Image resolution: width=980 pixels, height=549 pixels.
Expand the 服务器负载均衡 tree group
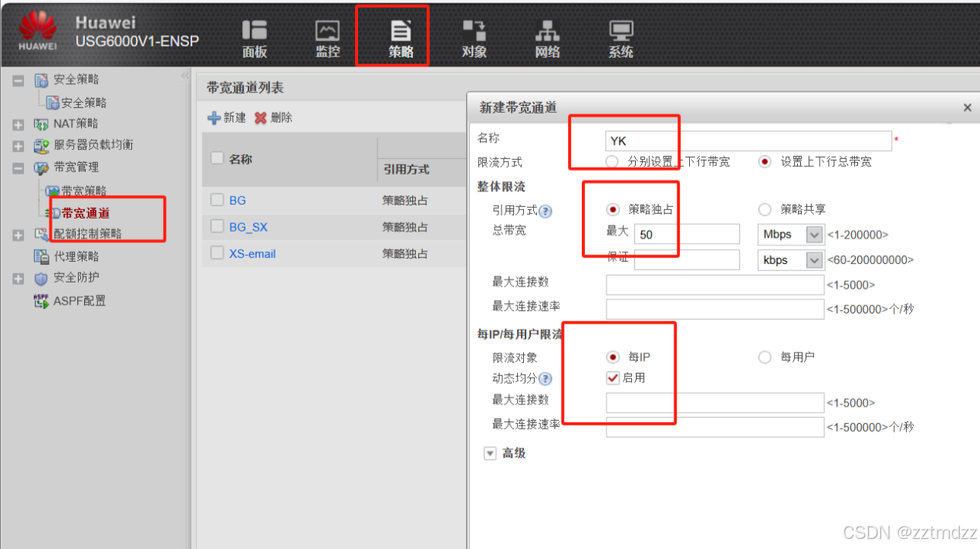(19, 146)
